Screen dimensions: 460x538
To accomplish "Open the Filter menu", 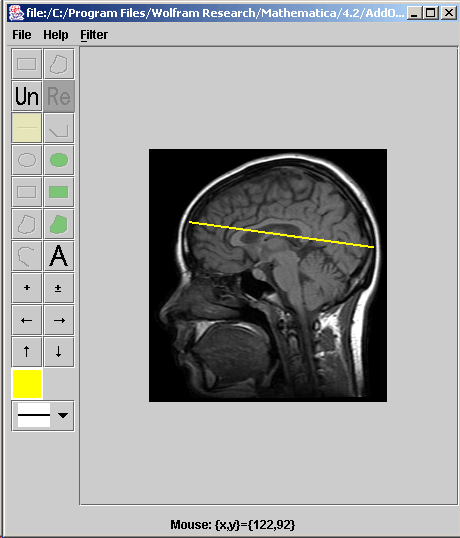I will coord(94,35).
